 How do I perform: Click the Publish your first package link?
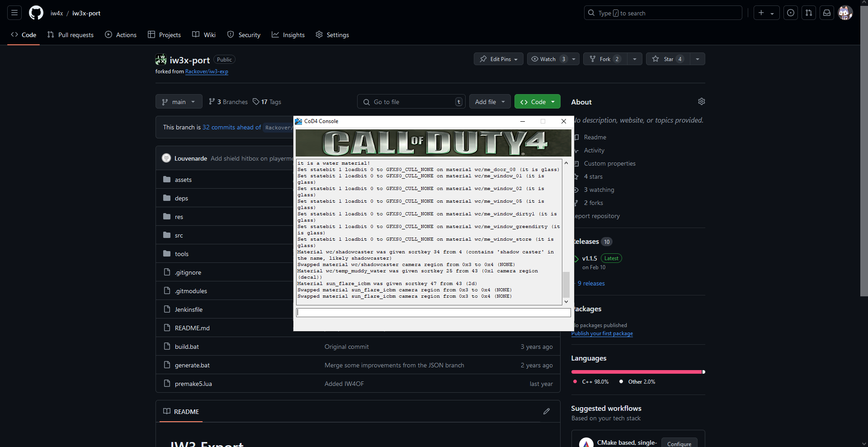point(602,333)
